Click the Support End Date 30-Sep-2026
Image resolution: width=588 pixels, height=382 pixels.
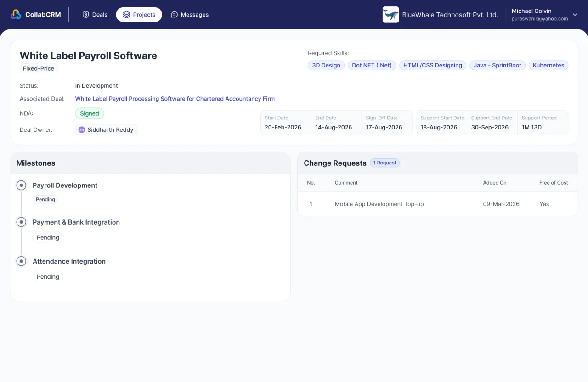tap(490, 127)
